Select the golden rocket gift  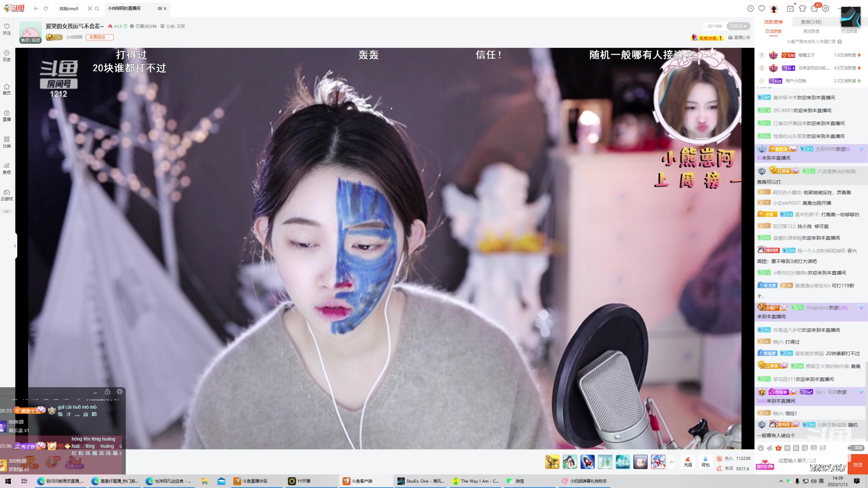(552, 462)
